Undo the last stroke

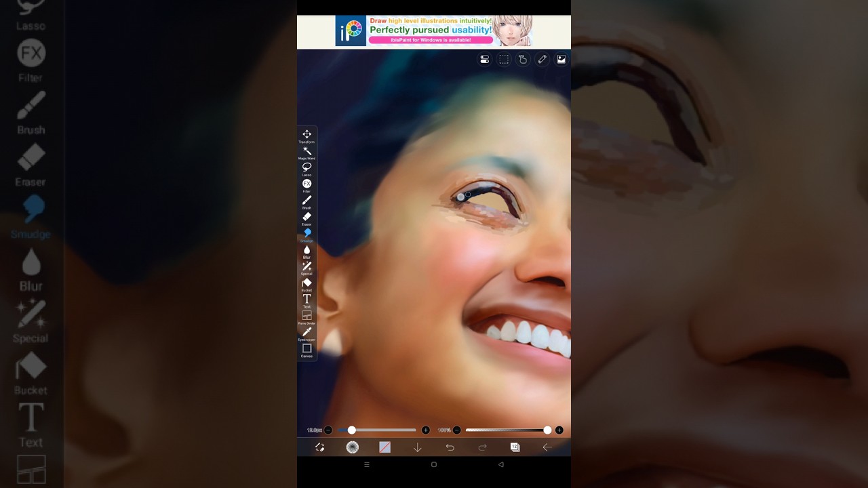pyautogui.click(x=450, y=447)
